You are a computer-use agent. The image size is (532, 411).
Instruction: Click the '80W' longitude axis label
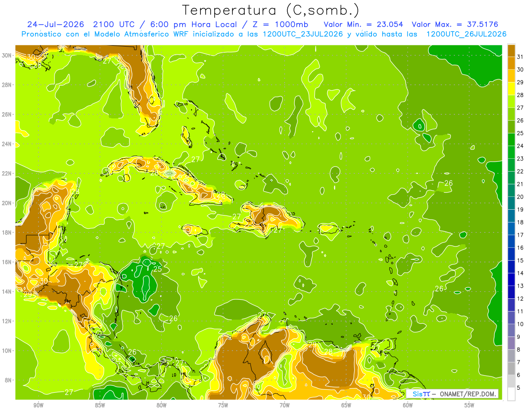pos(161,405)
